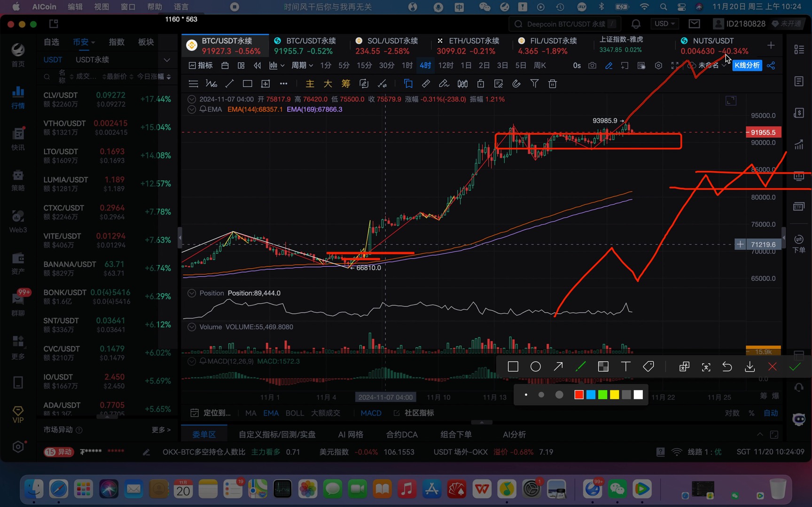Click the tag label annotation tool
Viewport: 812px width, 507px height.
point(648,367)
